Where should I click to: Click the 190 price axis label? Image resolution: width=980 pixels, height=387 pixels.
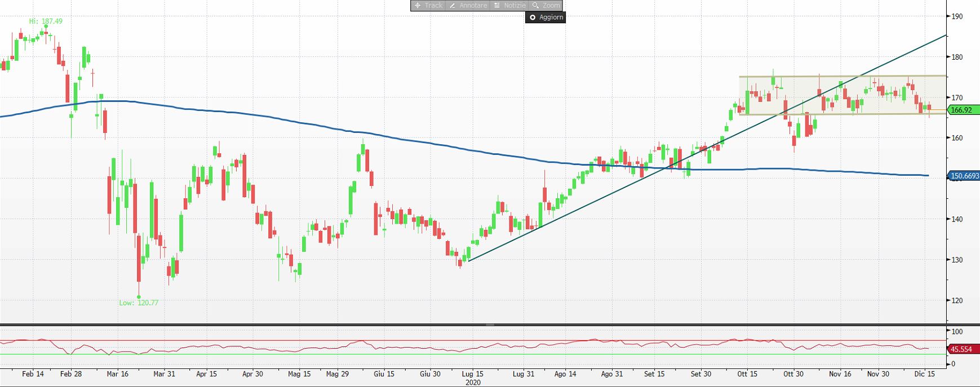click(x=956, y=16)
